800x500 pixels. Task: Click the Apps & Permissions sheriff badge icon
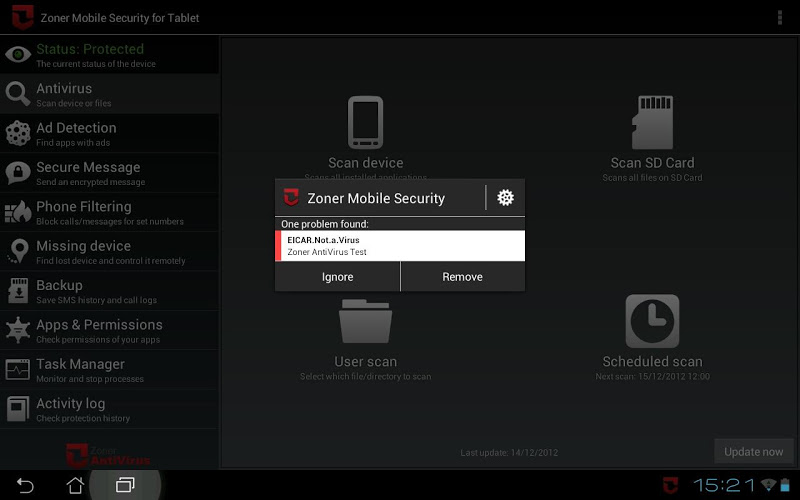(18, 330)
